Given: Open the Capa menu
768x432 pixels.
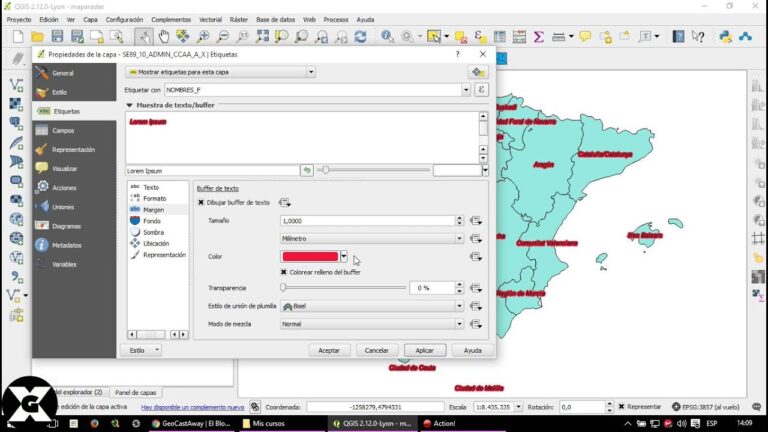Looking at the screenshot, I should click(x=90, y=20).
